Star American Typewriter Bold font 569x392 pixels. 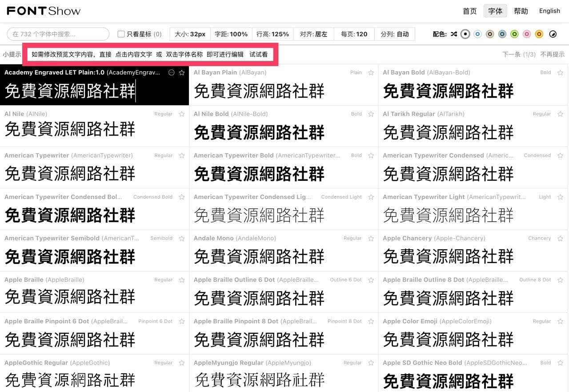371,156
